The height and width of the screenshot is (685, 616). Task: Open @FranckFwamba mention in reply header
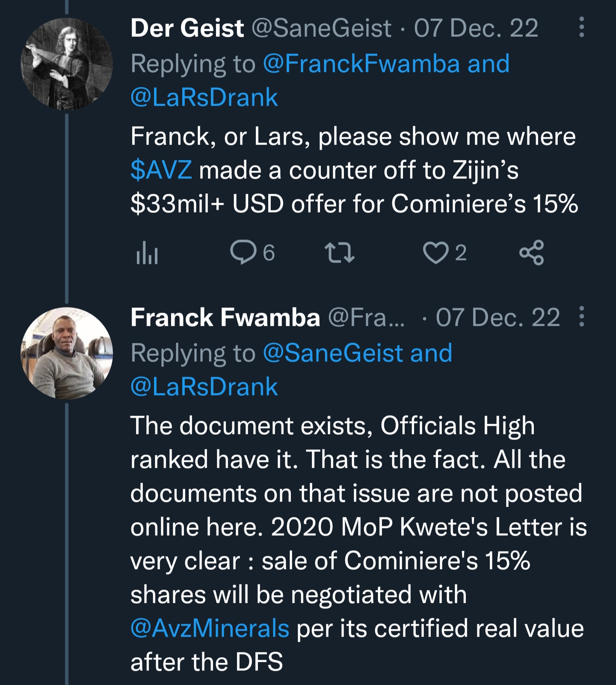coord(361,64)
